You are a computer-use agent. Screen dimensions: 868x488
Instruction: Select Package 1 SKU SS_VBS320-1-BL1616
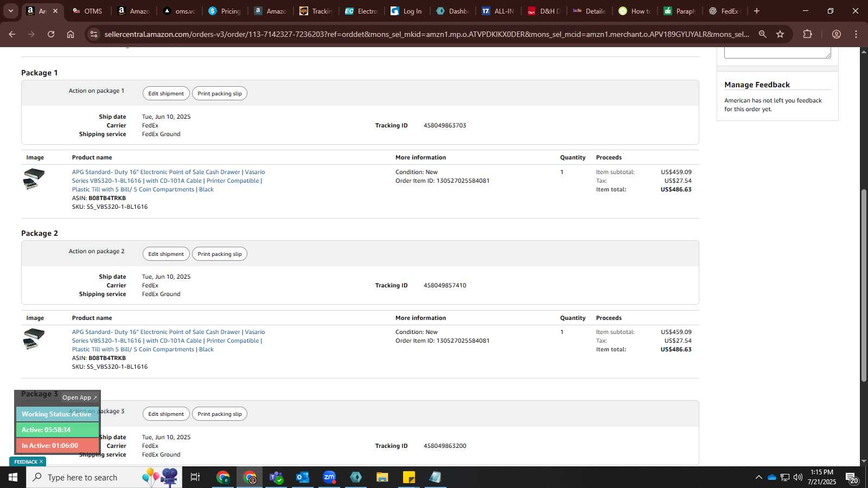point(117,207)
